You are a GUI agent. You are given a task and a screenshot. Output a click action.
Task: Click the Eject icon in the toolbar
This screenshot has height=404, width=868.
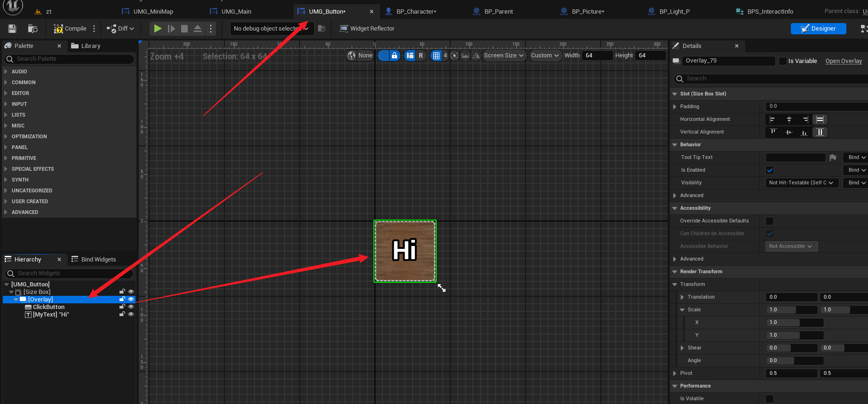coord(198,29)
